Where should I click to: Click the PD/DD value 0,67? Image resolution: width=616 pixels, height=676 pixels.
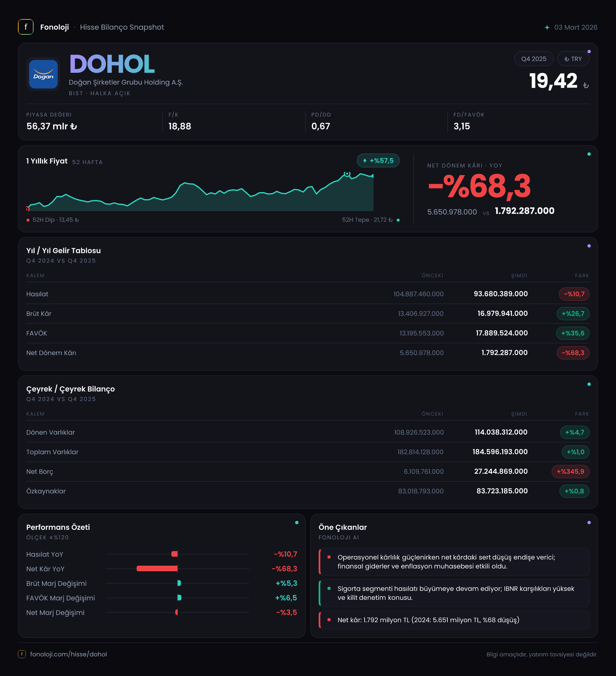(321, 126)
